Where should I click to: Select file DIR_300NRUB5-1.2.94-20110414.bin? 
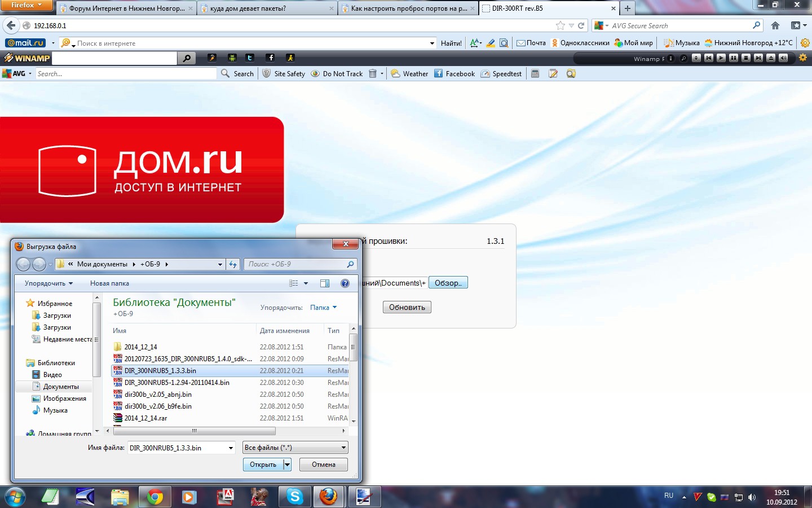tap(176, 383)
